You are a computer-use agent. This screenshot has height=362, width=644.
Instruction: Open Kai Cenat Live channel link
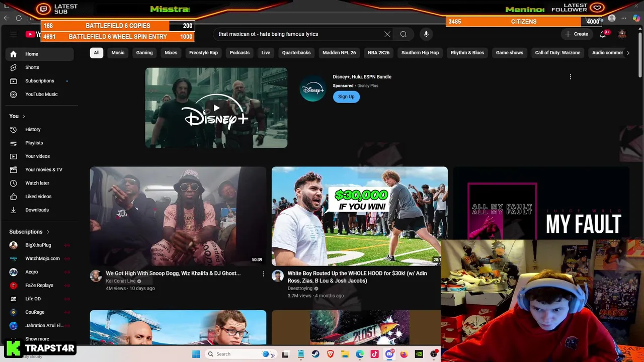pos(121,281)
